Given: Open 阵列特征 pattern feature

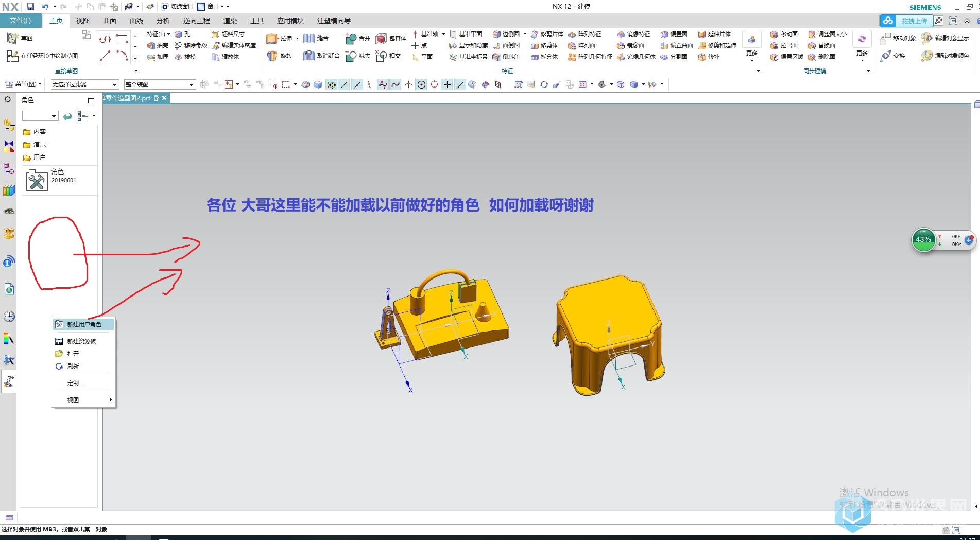Looking at the screenshot, I should click(x=584, y=34).
